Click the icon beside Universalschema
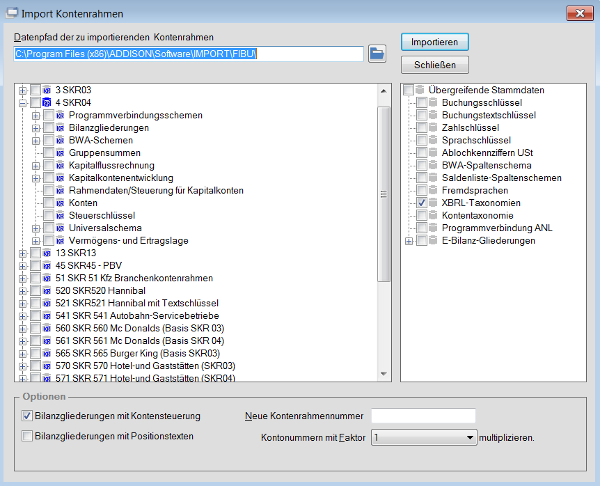 [60, 228]
